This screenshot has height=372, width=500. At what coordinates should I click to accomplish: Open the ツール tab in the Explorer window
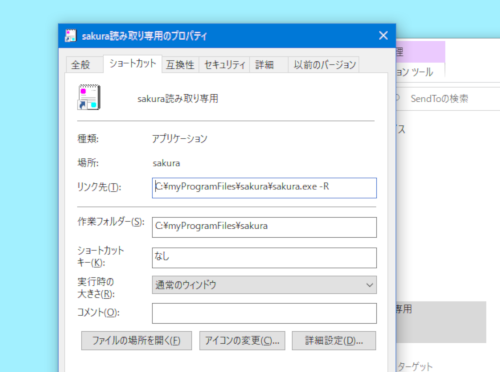pyautogui.click(x=420, y=72)
